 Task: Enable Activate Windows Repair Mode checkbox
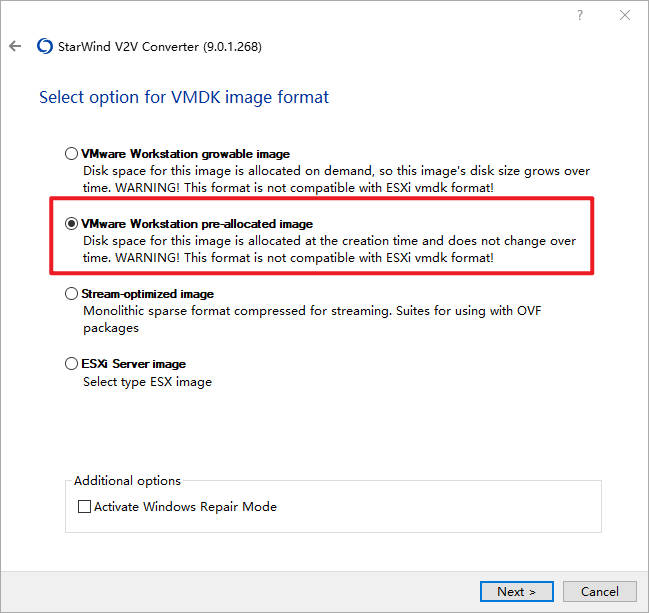pos(84,506)
